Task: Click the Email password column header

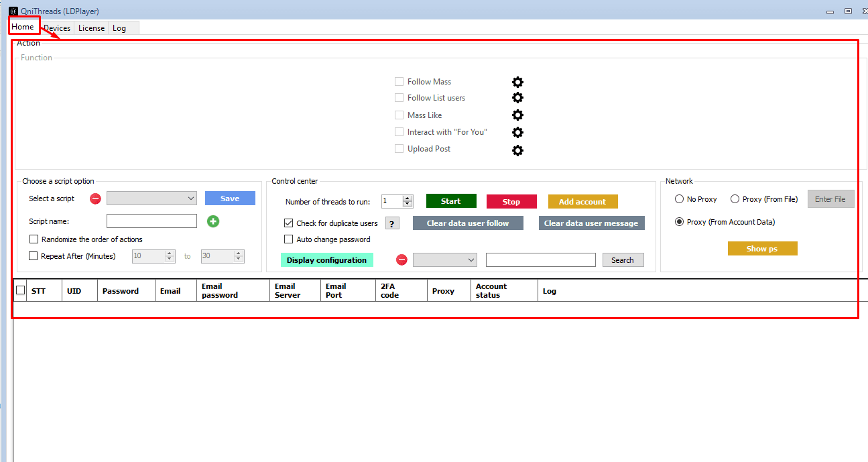Action: pos(233,291)
